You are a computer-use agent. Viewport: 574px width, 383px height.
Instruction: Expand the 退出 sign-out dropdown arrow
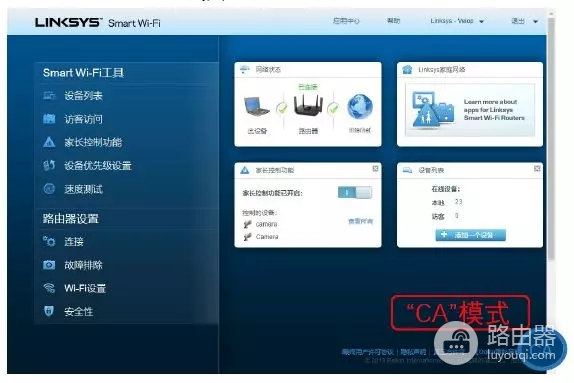[x=535, y=22]
